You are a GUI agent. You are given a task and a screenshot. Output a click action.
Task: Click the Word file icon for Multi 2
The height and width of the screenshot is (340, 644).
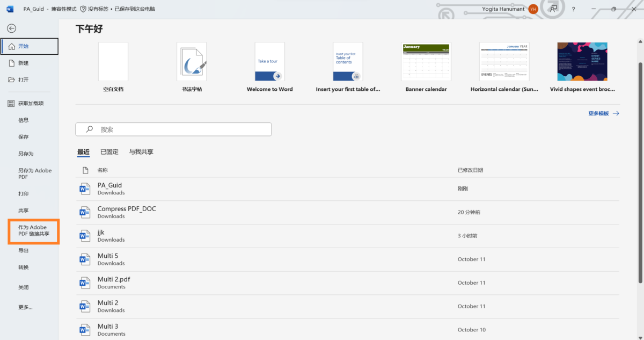(85, 306)
